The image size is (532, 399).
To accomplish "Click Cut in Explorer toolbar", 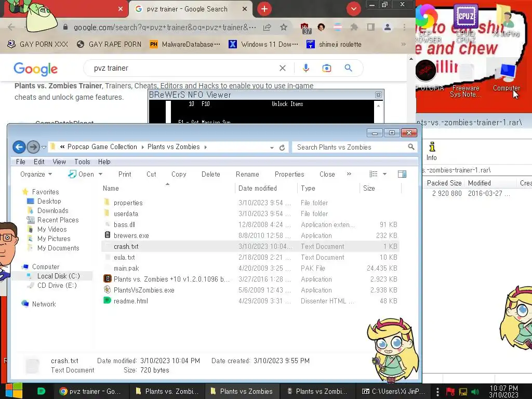I will (151, 174).
